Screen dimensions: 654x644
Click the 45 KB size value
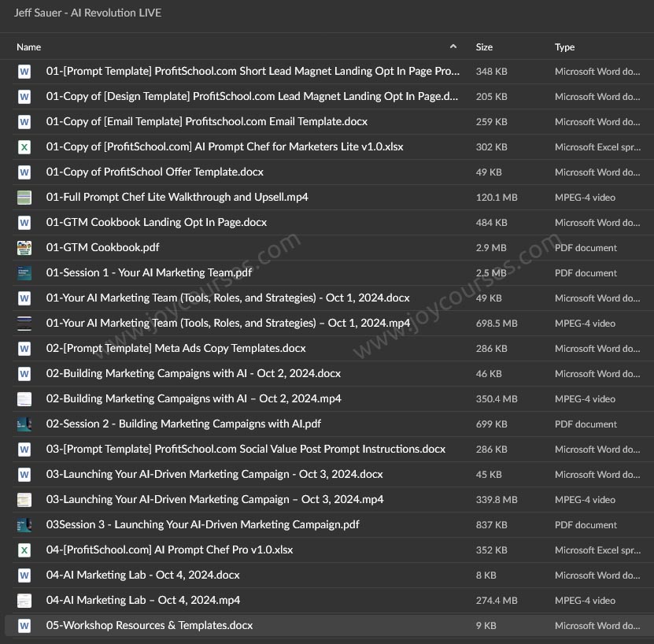click(x=489, y=475)
